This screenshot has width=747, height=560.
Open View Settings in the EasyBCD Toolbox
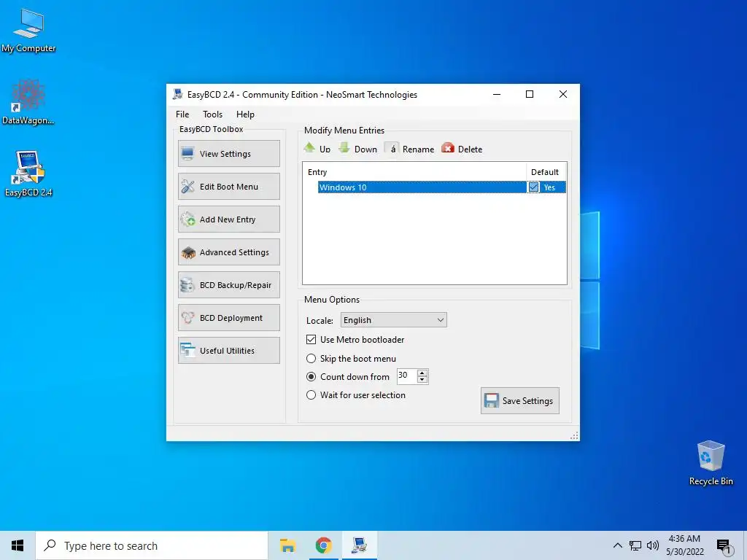pos(228,153)
